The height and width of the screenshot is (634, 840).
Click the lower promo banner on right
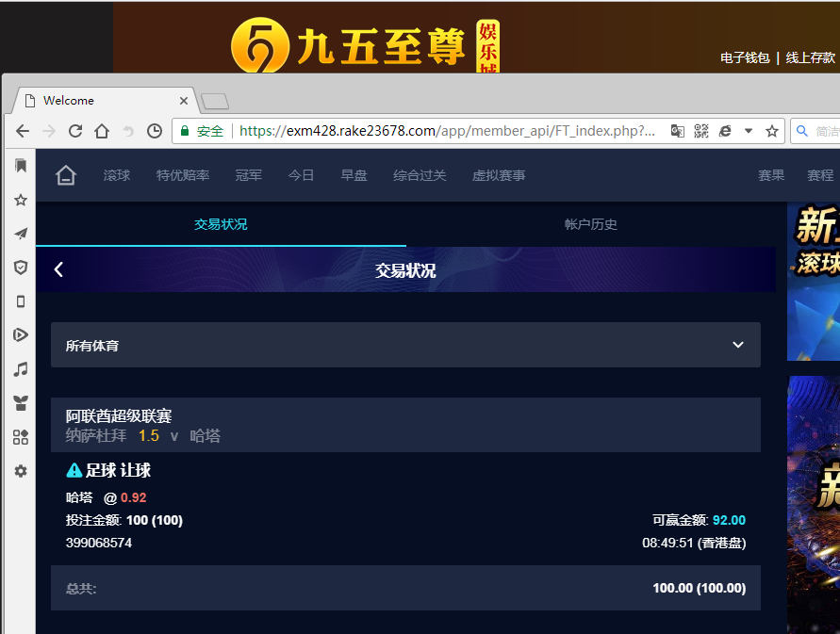[x=814, y=505]
